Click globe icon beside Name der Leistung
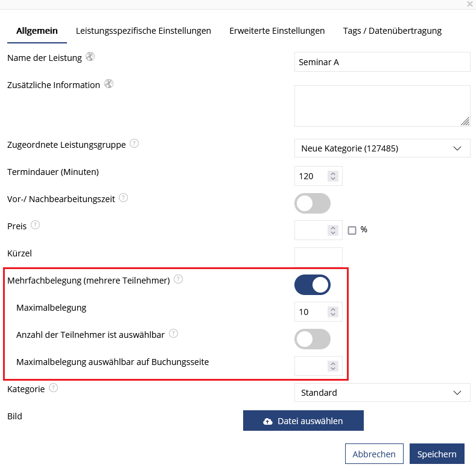The image size is (476, 473). [90, 57]
